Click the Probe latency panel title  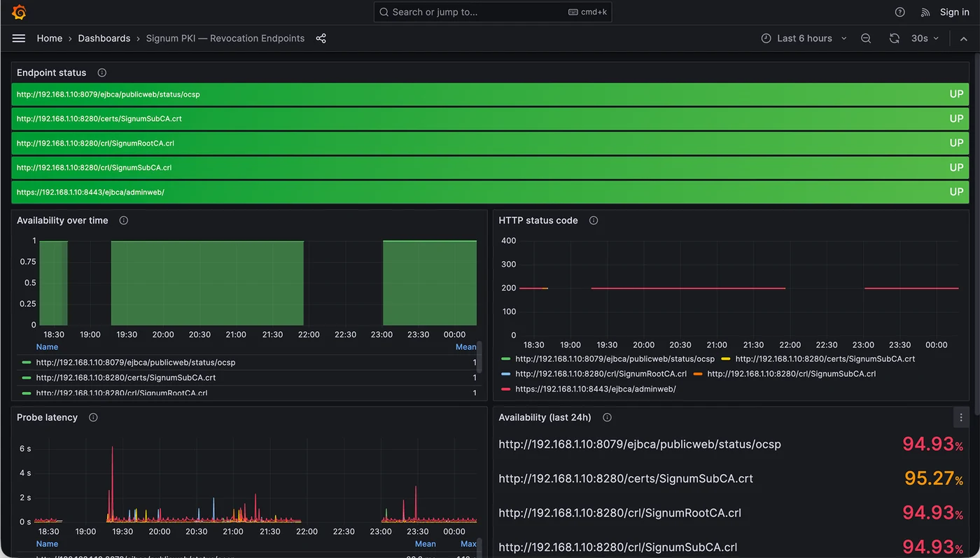click(47, 417)
